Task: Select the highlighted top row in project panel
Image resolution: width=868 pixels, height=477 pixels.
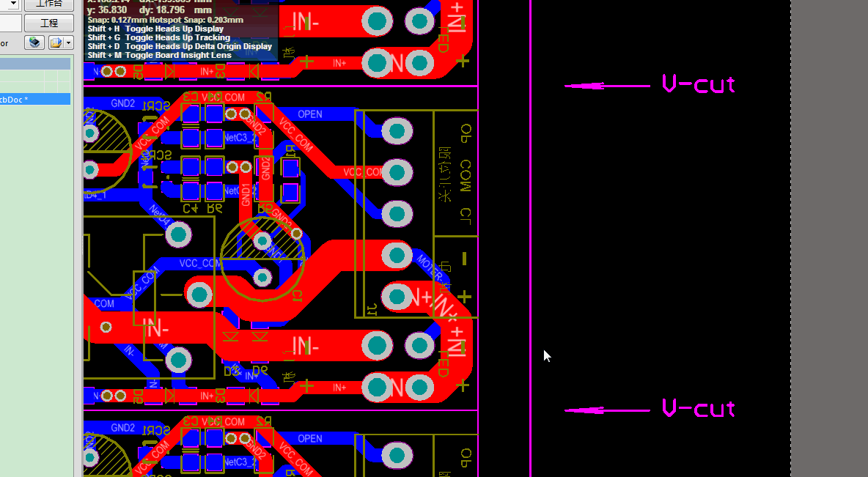Action: (35, 64)
